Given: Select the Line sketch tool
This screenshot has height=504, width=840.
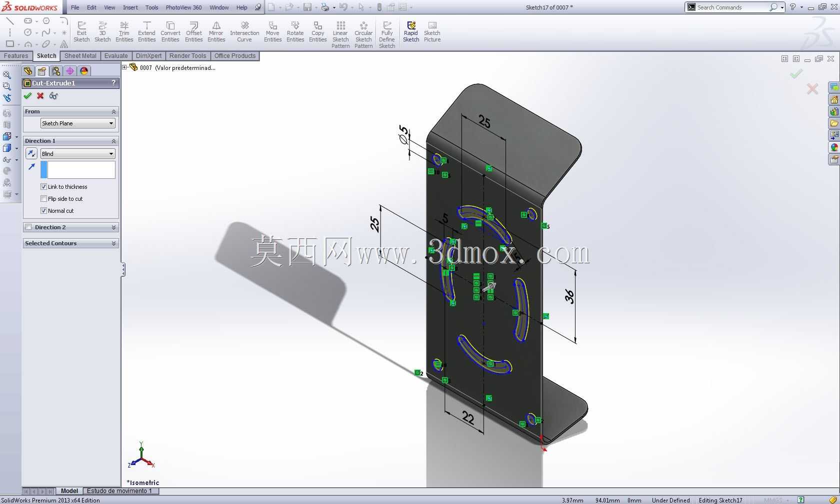Looking at the screenshot, I should click(9, 21).
